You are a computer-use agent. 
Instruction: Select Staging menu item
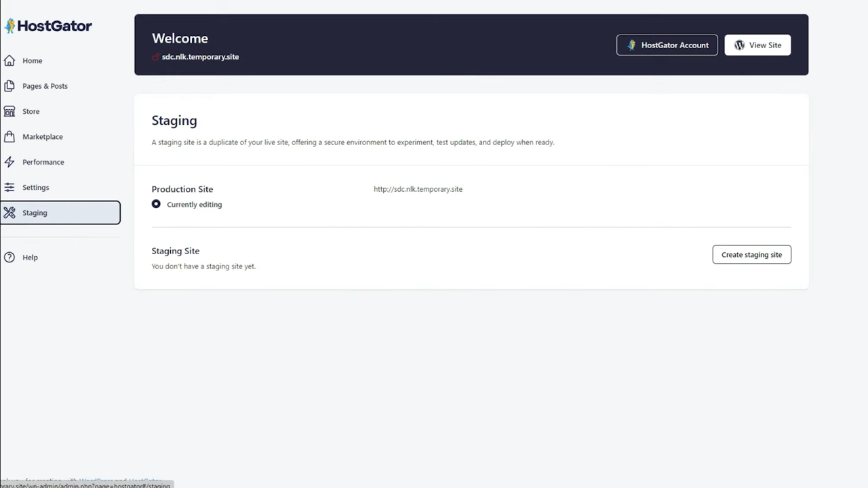(x=60, y=213)
